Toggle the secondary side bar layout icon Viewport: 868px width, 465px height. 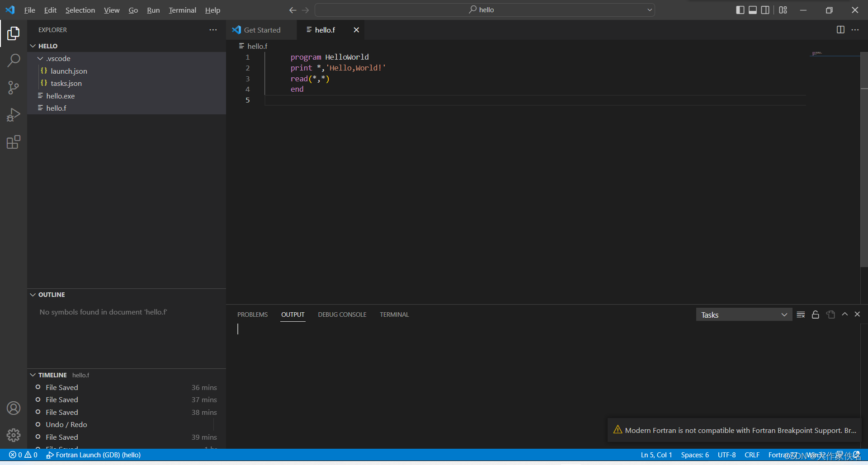[765, 10]
